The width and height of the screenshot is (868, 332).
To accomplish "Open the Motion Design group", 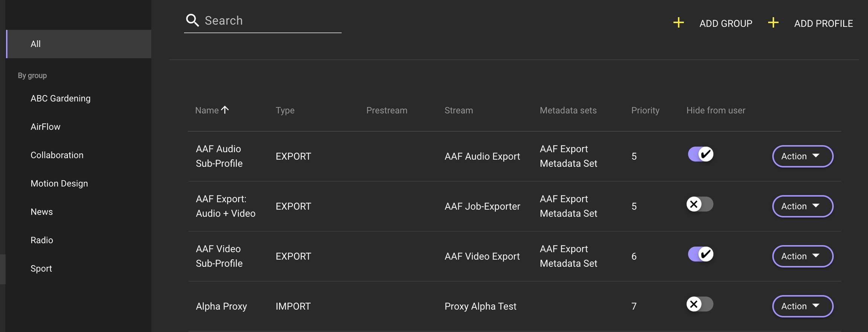I will pyautogui.click(x=59, y=183).
